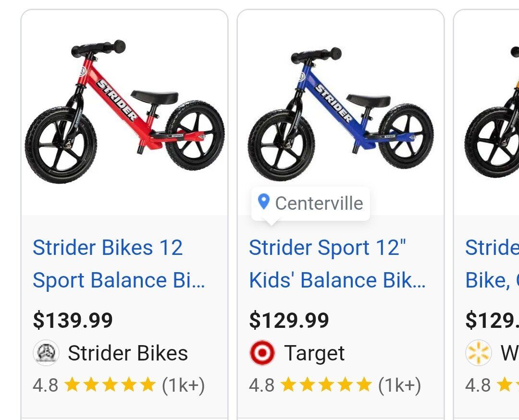Click the Centerville location badge
519x420 pixels.
311,203
